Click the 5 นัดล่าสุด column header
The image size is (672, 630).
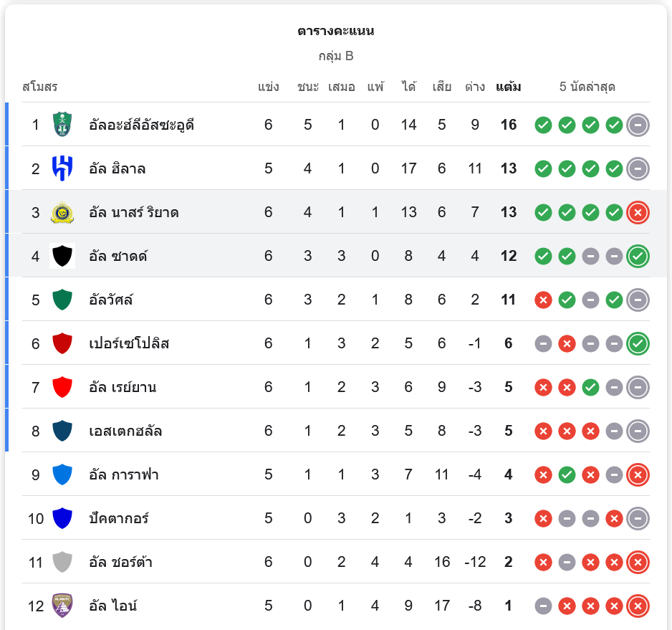(587, 87)
